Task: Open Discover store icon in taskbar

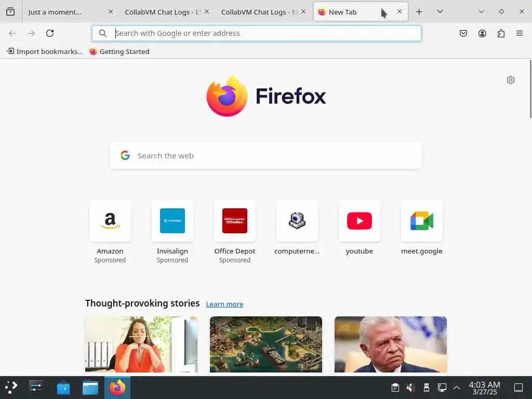Action: 63,388
